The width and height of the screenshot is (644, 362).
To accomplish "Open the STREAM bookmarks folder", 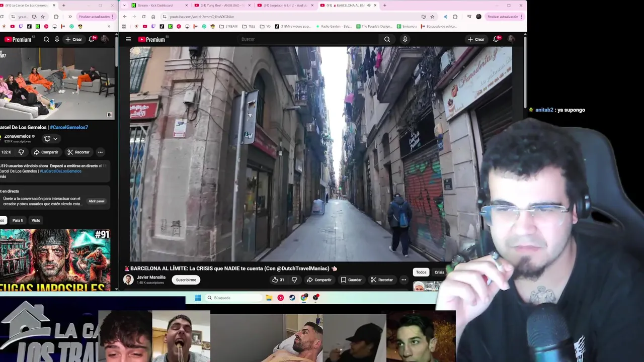I will 228,26.
